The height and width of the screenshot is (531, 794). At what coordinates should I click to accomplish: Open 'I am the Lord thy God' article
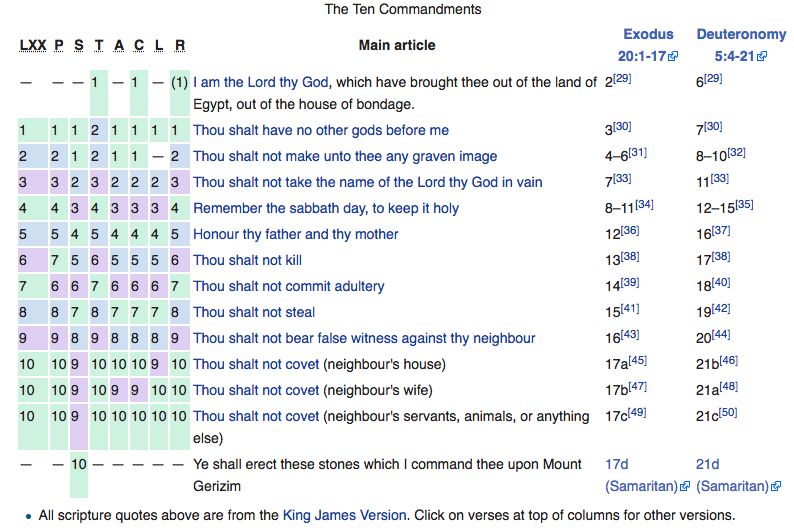[260, 82]
